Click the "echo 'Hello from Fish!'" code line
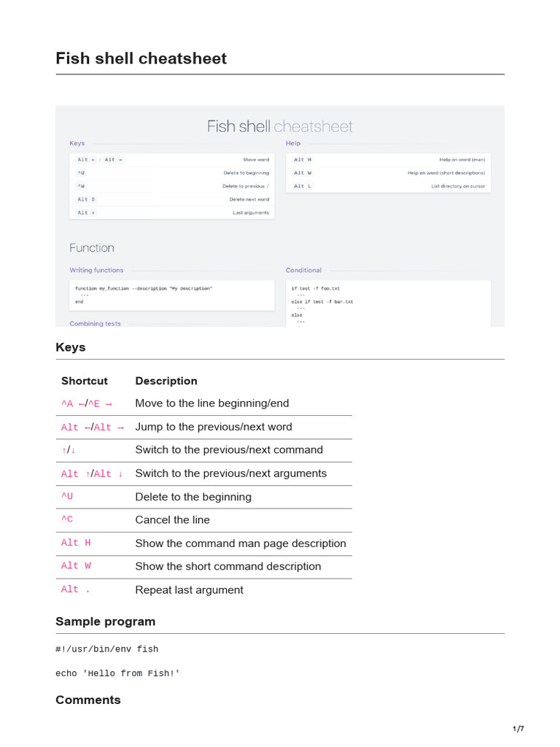 click(117, 673)
